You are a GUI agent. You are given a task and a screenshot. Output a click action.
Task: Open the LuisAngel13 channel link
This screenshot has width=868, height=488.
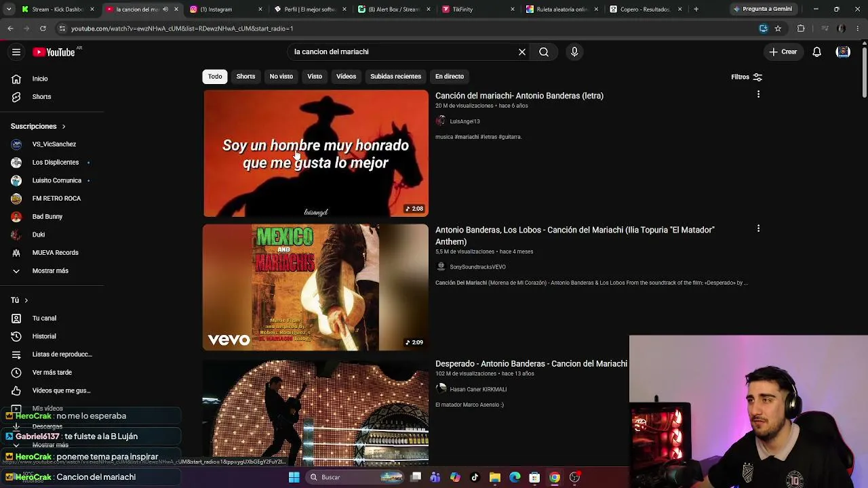click(x=465, y=121)
